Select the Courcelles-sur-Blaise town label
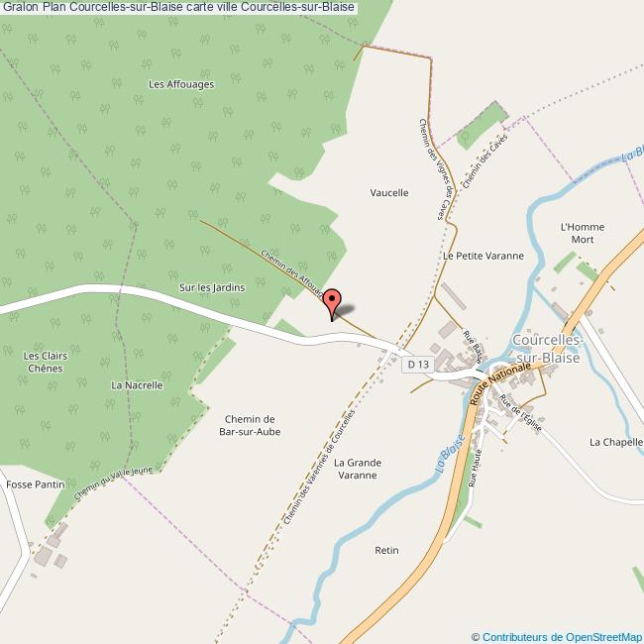The image size is (644, 644). pos(547,349)
